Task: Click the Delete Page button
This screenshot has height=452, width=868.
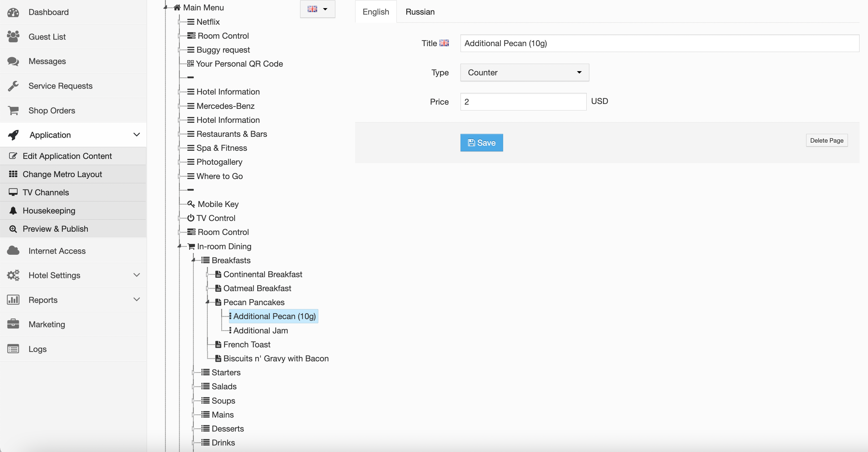Action: (827, 140)
